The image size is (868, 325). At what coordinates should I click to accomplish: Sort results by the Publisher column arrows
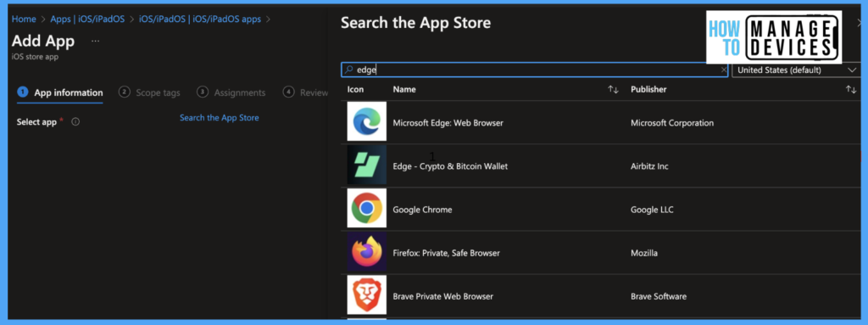pos(851,89)
